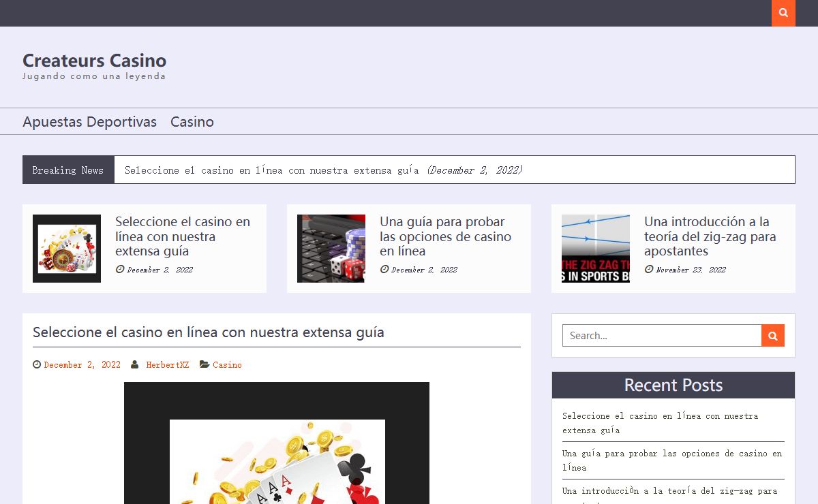Click the Breaking News label
The height and width of the screenshot is (504, 818).
click(68, 170)
